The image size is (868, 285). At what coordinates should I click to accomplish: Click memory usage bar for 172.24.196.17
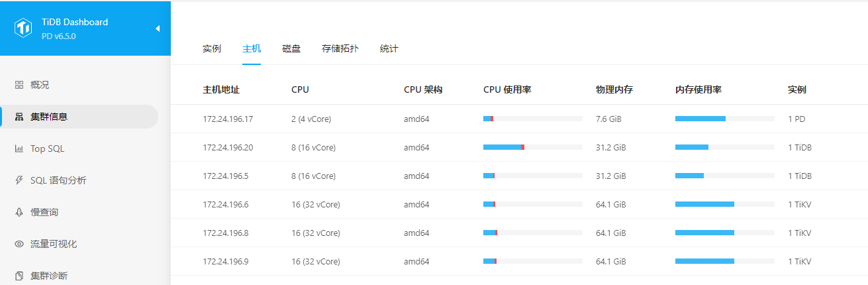pyautogui.click(x=725, y=119)
